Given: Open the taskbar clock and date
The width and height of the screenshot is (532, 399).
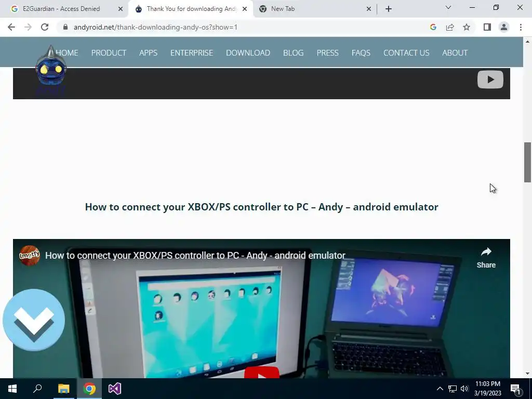Looking at the screenshot, I should pyautogui.click(x=487, y=389).
